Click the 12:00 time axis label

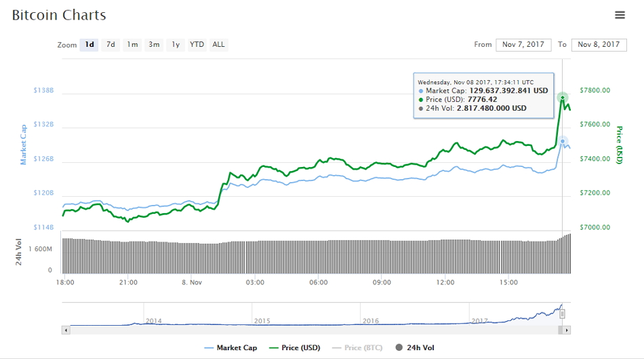point(445,282)
